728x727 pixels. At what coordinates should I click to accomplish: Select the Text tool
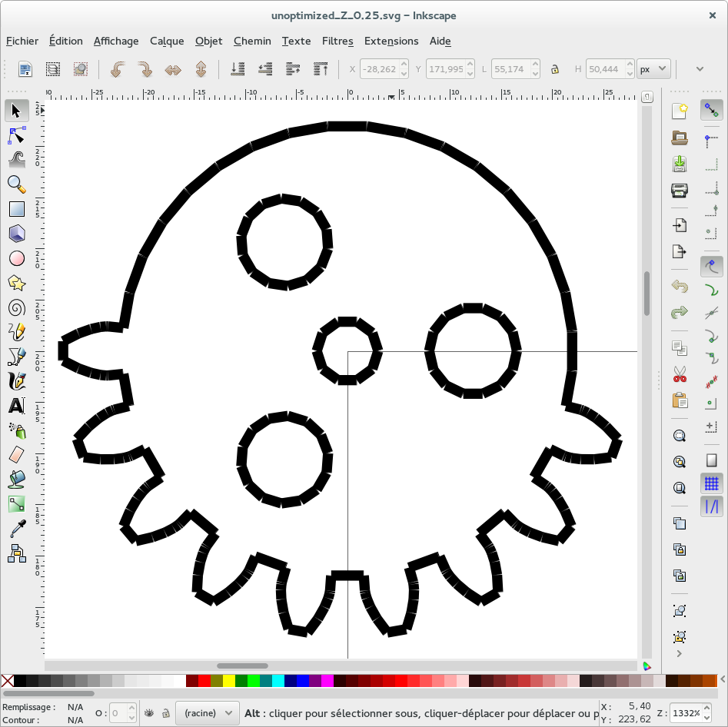pos(16,406)
